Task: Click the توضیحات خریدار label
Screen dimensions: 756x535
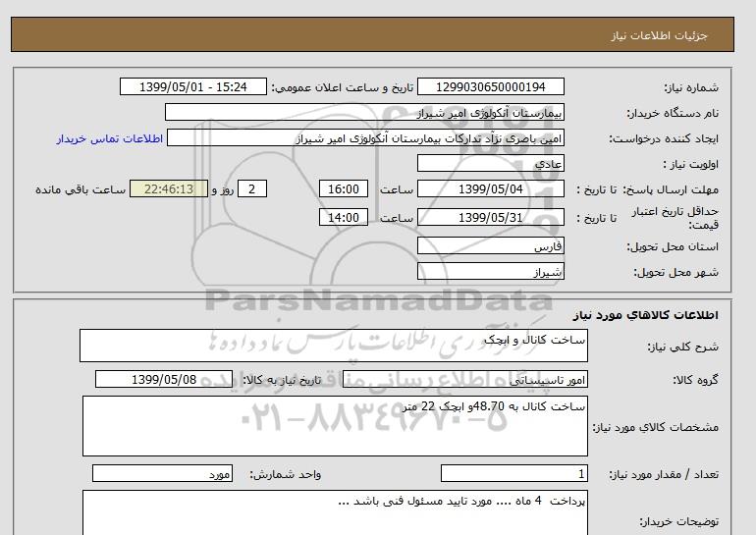Action: (678, 521)
